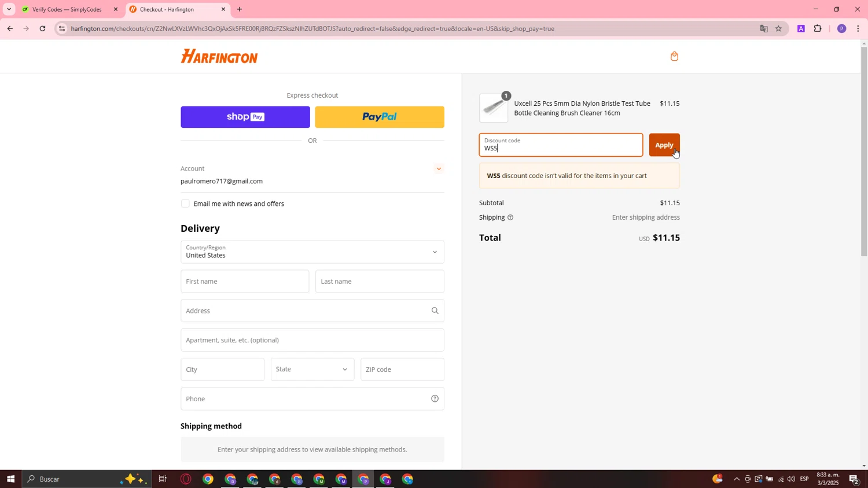This screenshot has width=868, height=488.
Task: Open the Chrome three-dot menu
Action: pos(858,28)
